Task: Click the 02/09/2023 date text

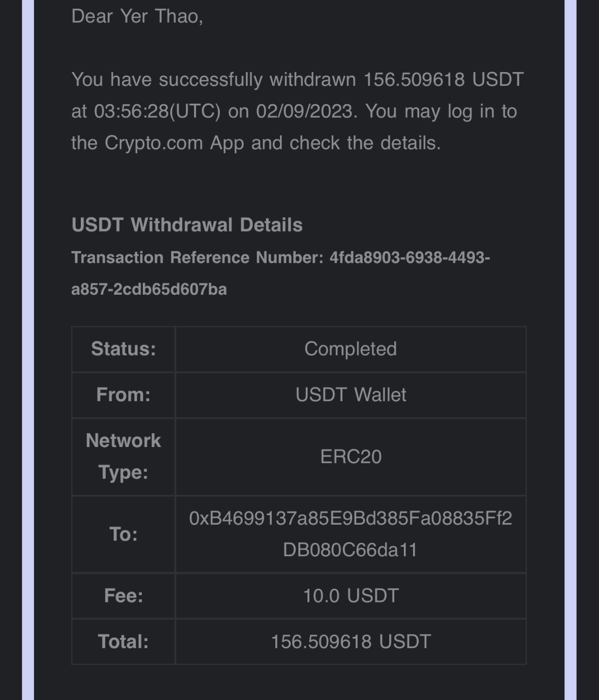Action: [x=304, y=111]
